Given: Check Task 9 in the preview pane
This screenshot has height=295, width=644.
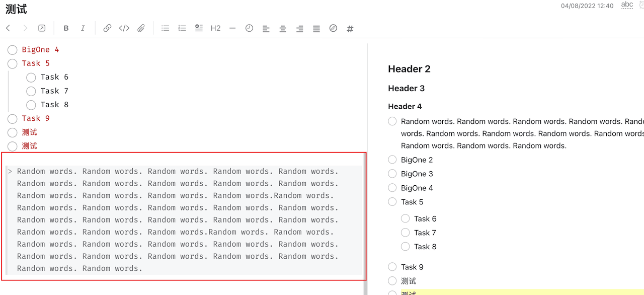Looking at the screenshot, I should [392, 267].
